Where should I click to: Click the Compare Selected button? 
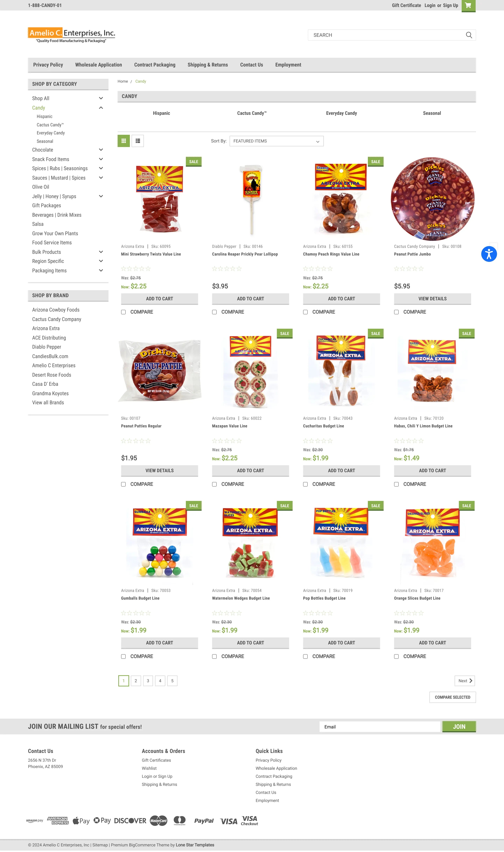click(452, 697)
